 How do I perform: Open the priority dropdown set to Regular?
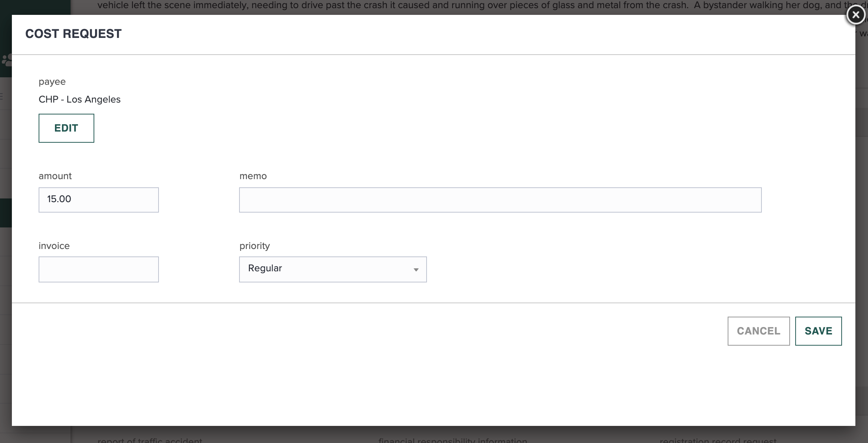(x=333, y=269)
